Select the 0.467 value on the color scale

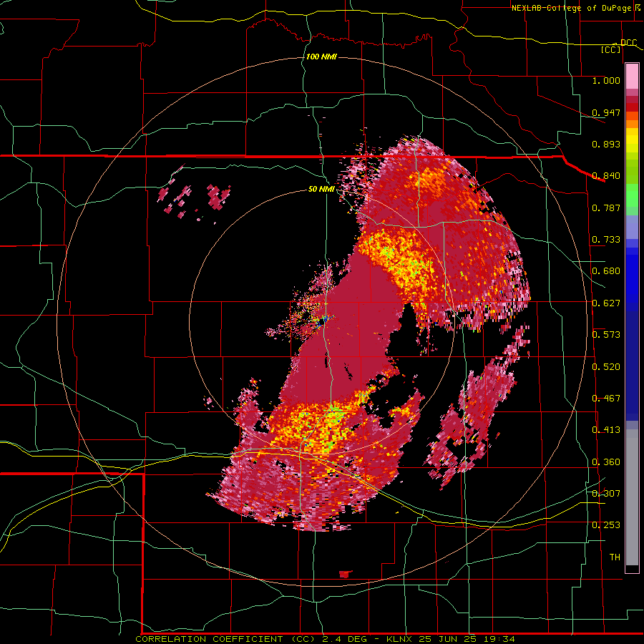coord(606,399)
